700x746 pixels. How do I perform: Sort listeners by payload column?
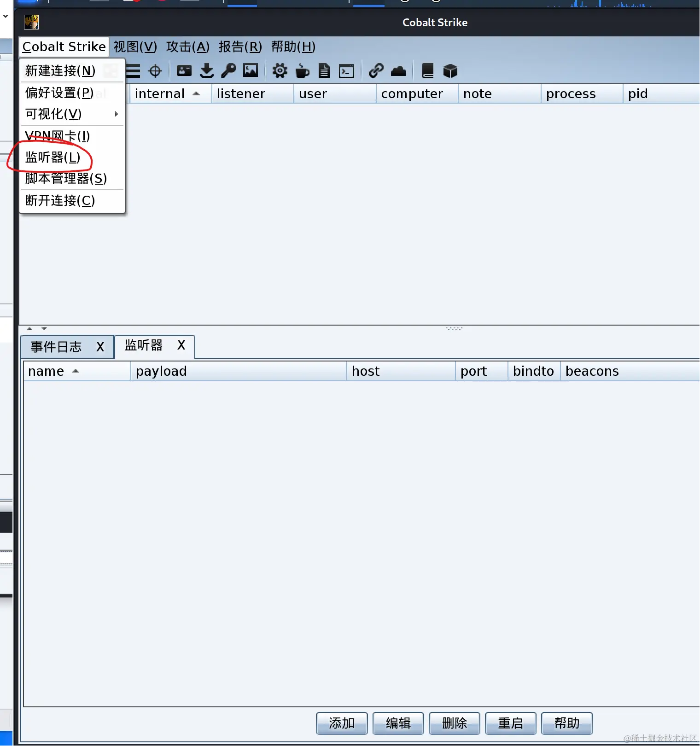239,371
